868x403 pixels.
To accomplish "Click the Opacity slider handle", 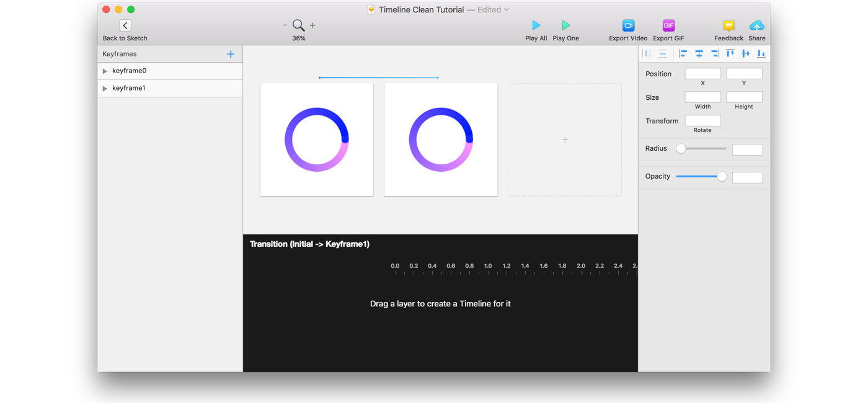I will [722, 177].
